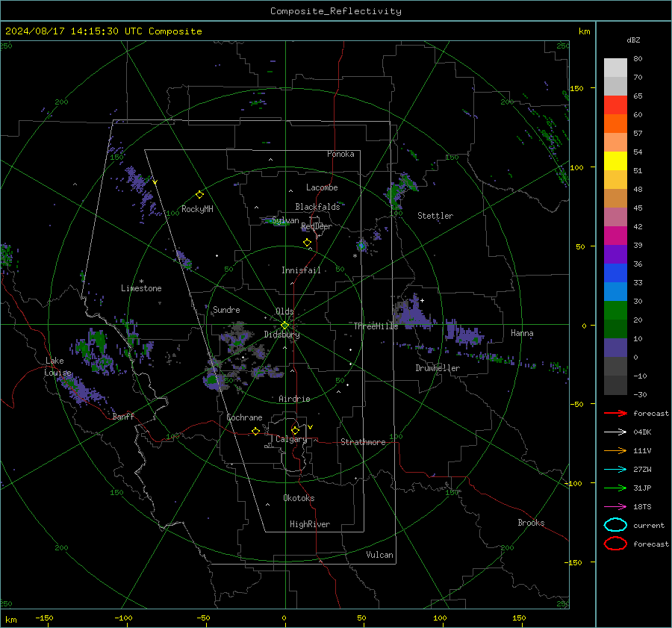Click the green 30 dBZ legend swatch
This screenshot has height=628, width=672.
coord(615,310)
